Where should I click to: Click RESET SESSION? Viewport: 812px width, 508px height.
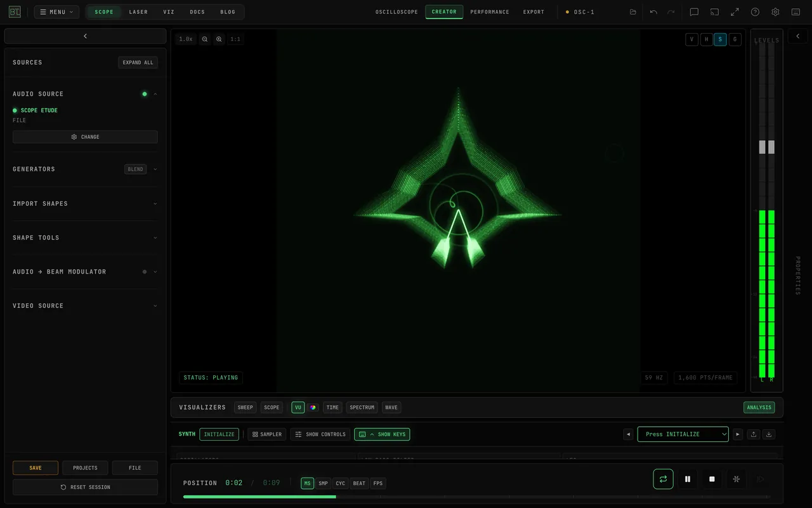point(85,487)
